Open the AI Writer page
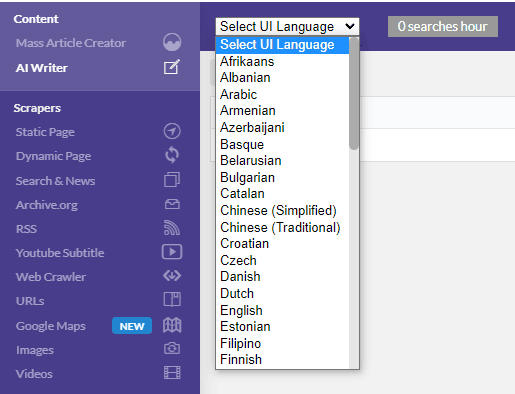The height and width of the screenshot is (394, 515). [41, 68]
